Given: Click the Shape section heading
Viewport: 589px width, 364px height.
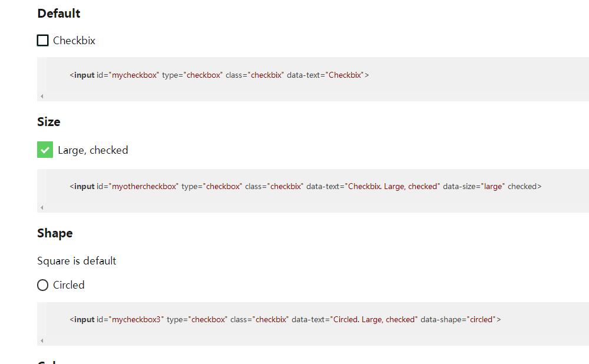Looking at the screenshot, I should coord(55,233).
